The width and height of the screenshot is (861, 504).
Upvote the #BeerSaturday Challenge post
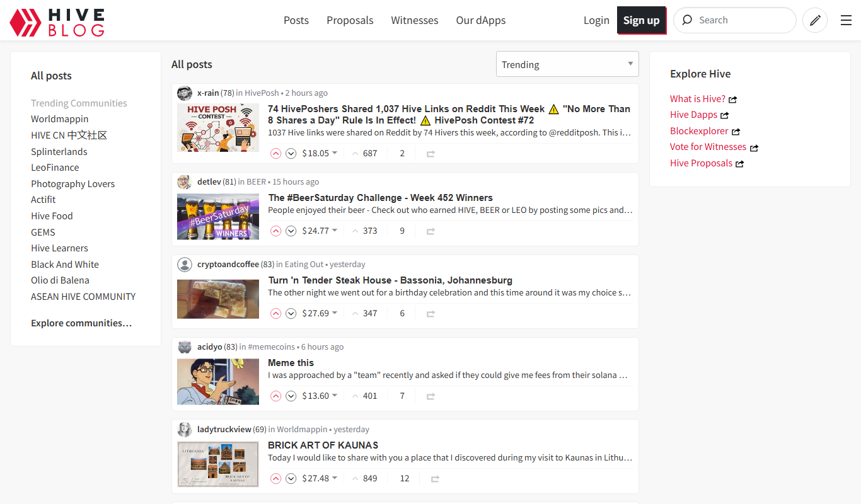coord(275,231)
